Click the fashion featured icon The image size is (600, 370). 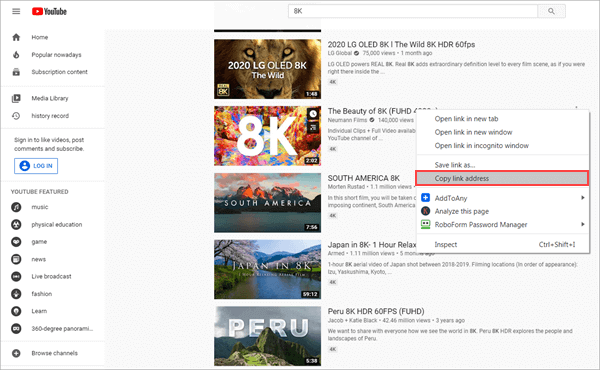pos(16,294)
